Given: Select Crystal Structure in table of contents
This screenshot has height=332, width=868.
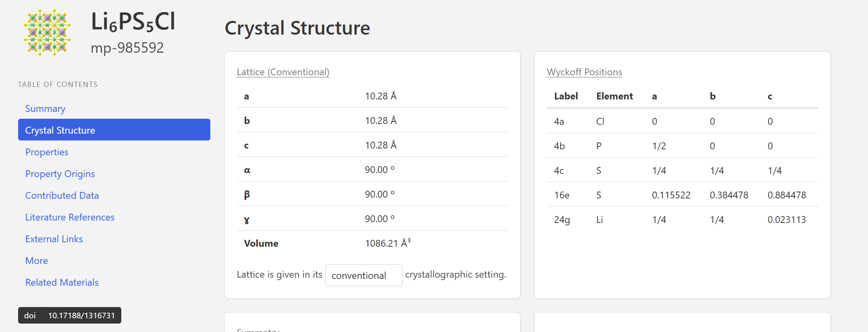Looking at the screenshot, I should pyautogui.click(x=114, y=130).
